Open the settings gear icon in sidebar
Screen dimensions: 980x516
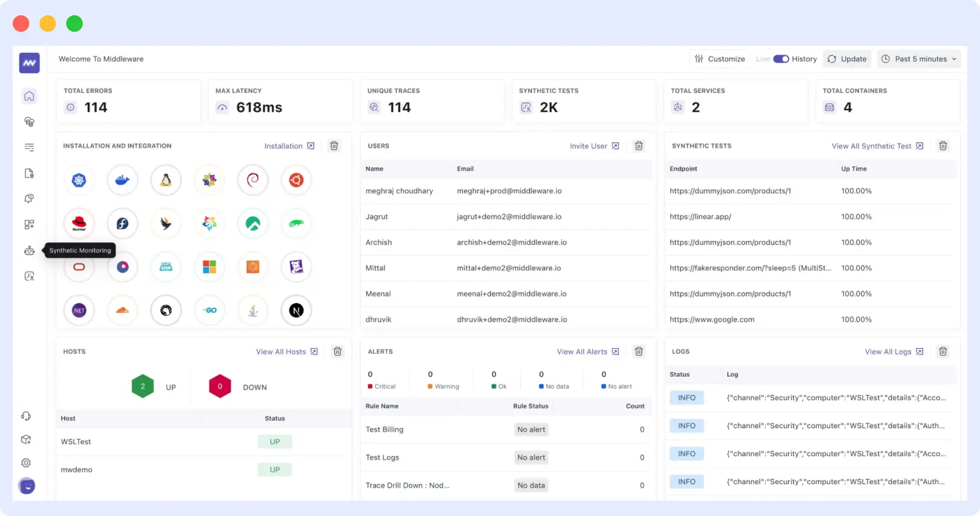[x=26, y=463]
